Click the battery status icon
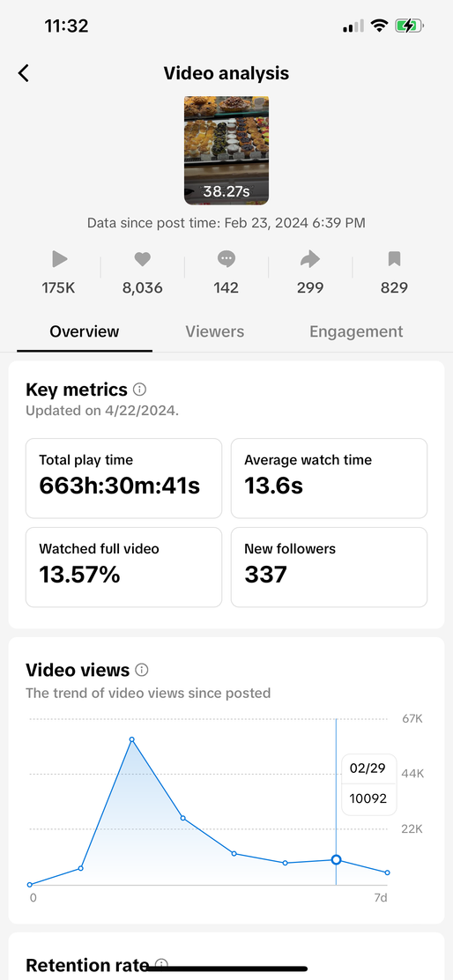The image size is (453, 980). click(x=409, y=26)
